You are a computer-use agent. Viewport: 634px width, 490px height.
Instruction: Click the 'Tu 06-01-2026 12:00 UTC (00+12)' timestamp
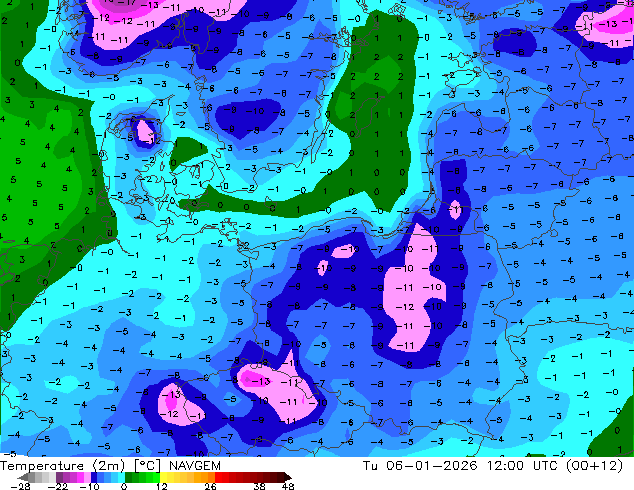pyautogui.click(x=492, y=466)
